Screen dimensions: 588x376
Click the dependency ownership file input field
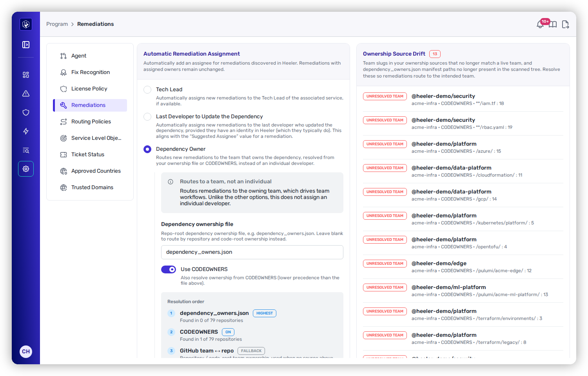coord(252,252)
